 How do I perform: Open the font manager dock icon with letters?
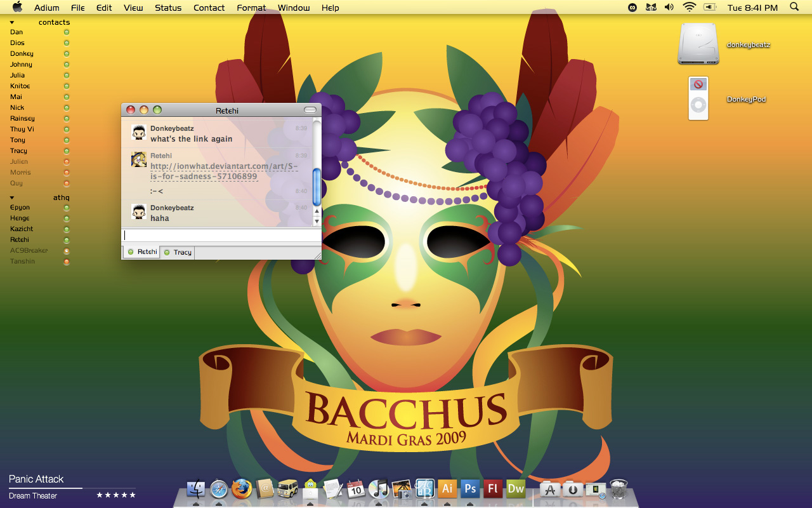click(424, 489)
